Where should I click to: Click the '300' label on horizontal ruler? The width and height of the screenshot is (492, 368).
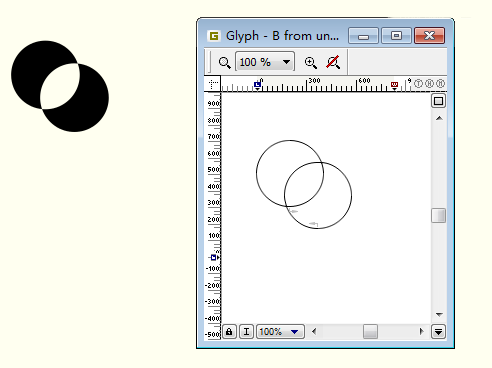pyautogui.click(x=314, y=81)
